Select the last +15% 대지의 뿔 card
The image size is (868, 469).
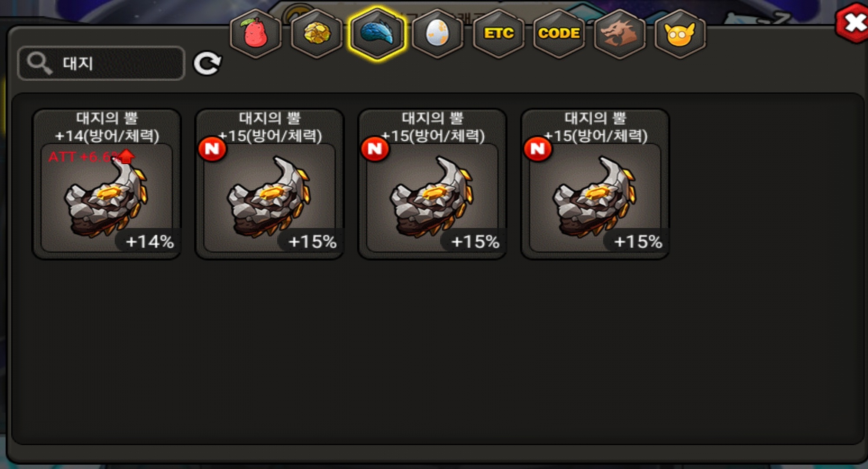coord(596,184)
